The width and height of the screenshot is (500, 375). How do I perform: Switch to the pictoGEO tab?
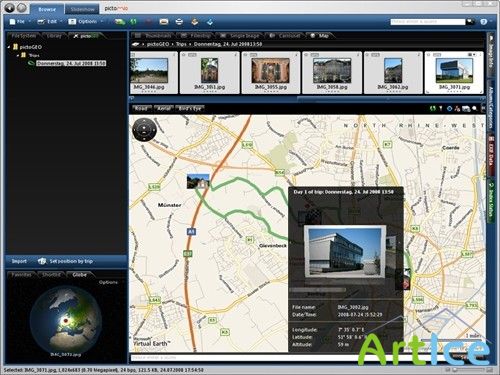86,36
